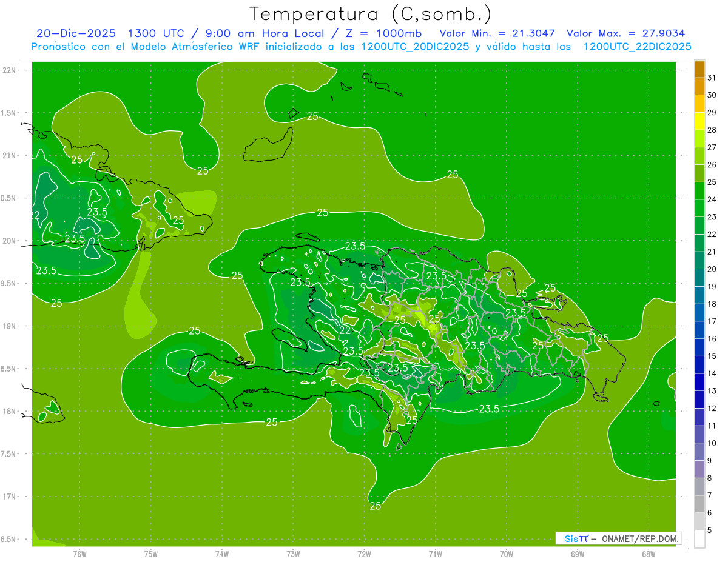Click the "0.5N" latitude label
This screenshot has width=728, height=562.
tap(9, 198)
